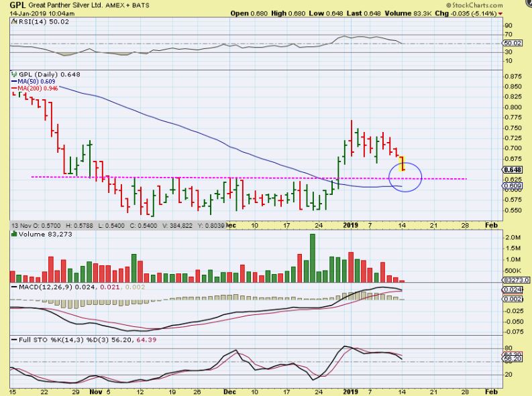532x396 pixels.
Task: Select the red MA(200) legend line marker
Action: coord(14,88)
